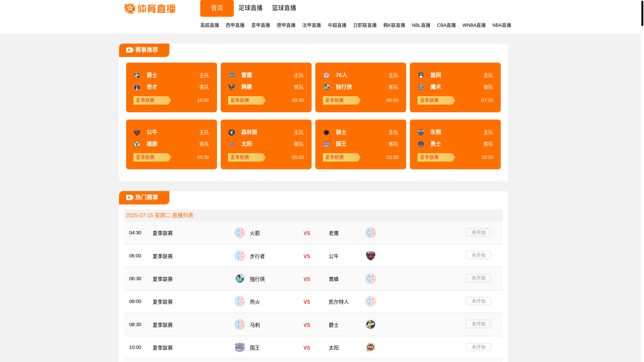
Task: Click 未开始 button for 马刺 vs 爵士
Action: pyautogui.click(x=478, y=324)
